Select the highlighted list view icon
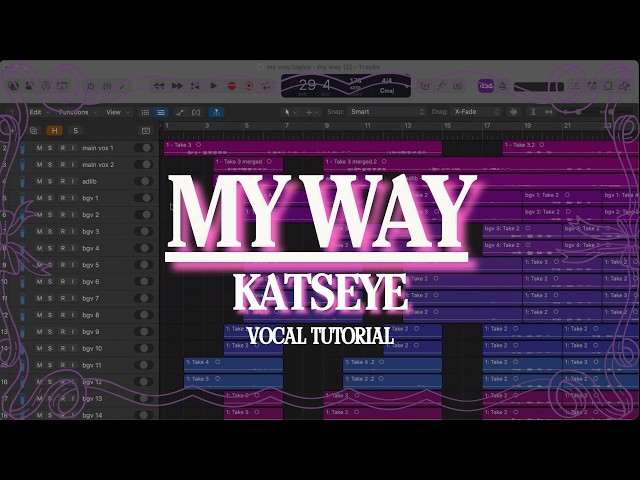This screenshot has height=480, width=640. pyautogui.click(x=161, y=112)
